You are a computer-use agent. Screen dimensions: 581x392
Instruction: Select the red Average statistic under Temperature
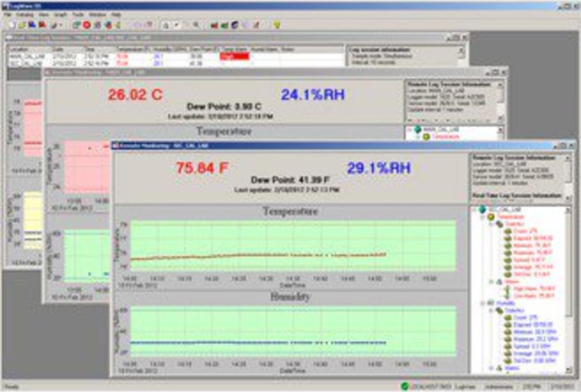(533, 267)
